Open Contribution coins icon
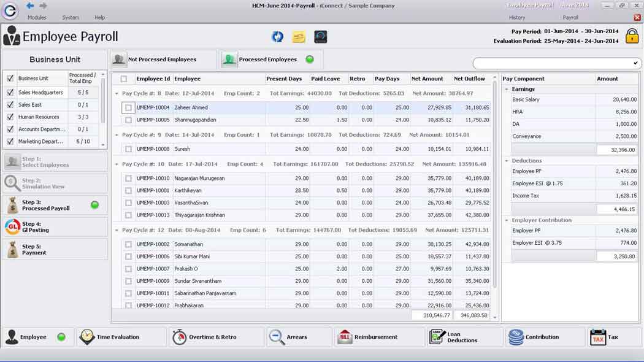Image resolution: width=644 pixels, height=362 pixels. coord(516,337)
